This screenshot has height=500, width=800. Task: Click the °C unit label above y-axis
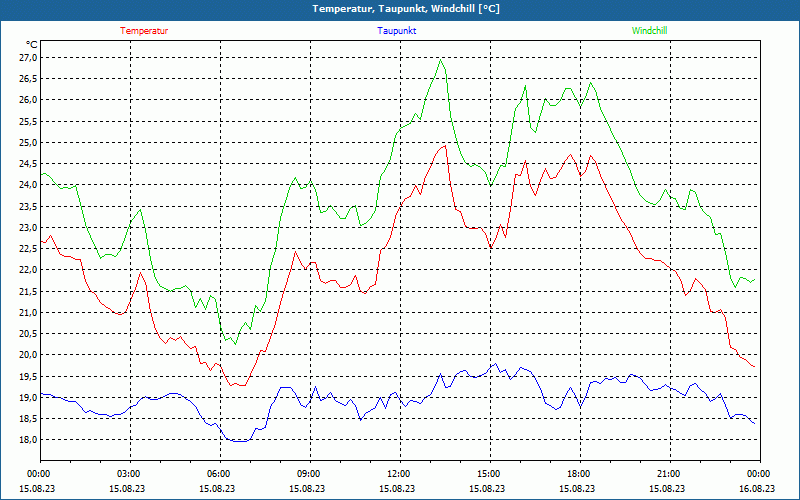click(x=32, y=45)
